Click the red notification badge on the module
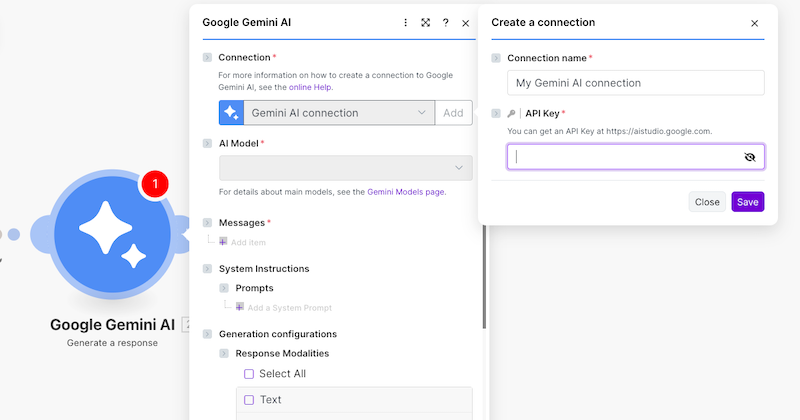Screen dimensions: 800x420 click(x=156, y=184)
